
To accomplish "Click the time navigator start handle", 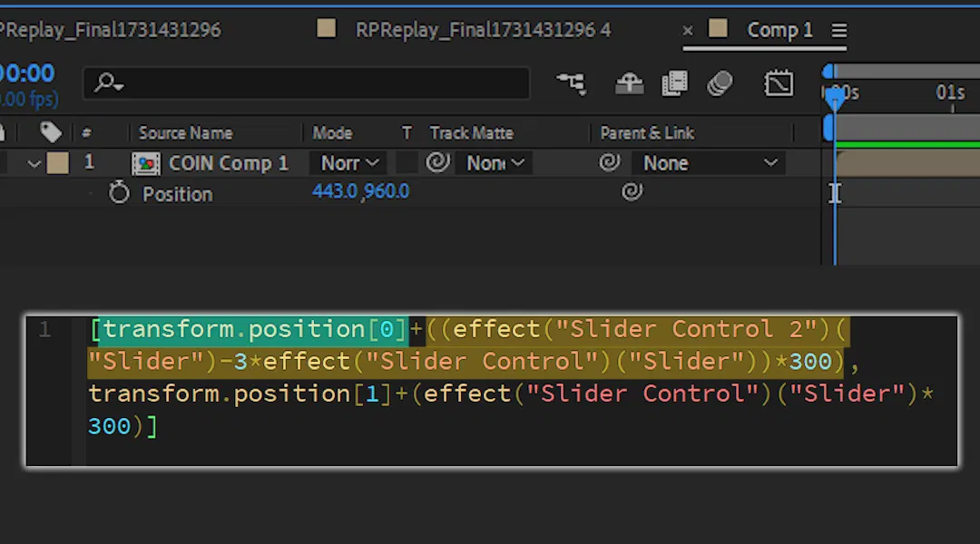I will [x=828, y=72].
